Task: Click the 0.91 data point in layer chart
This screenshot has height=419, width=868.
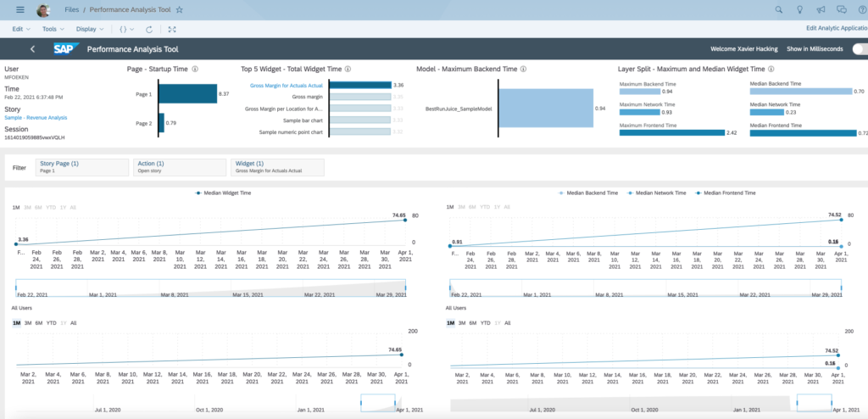Action: point(450,246)
